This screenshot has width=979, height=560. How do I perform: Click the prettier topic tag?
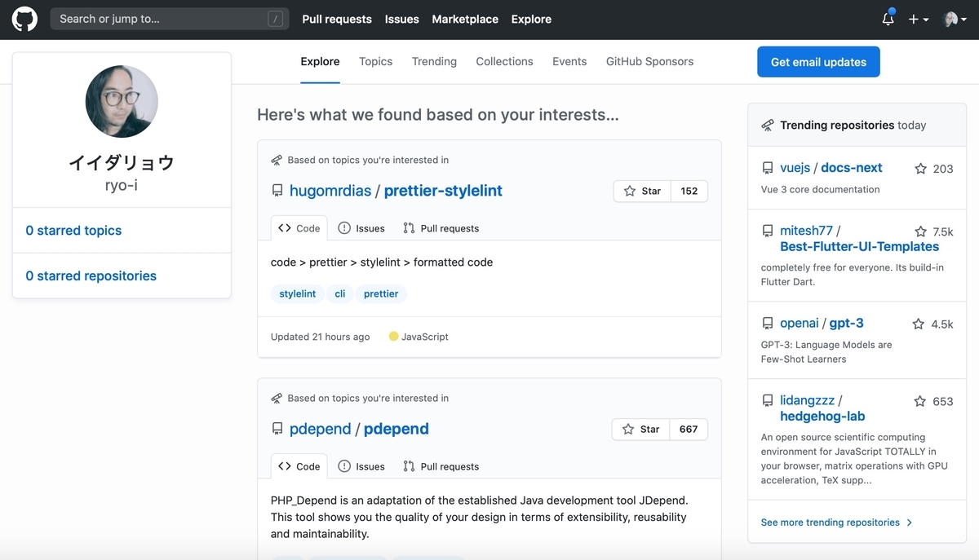click(381, 293)
